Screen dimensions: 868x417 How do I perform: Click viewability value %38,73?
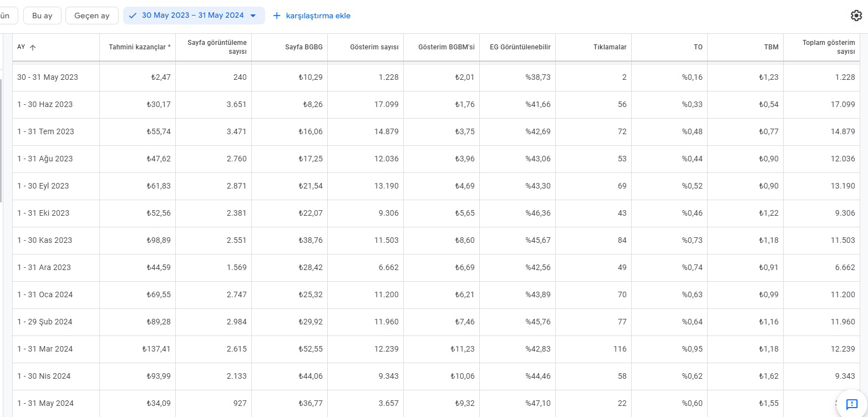(538, 78)
